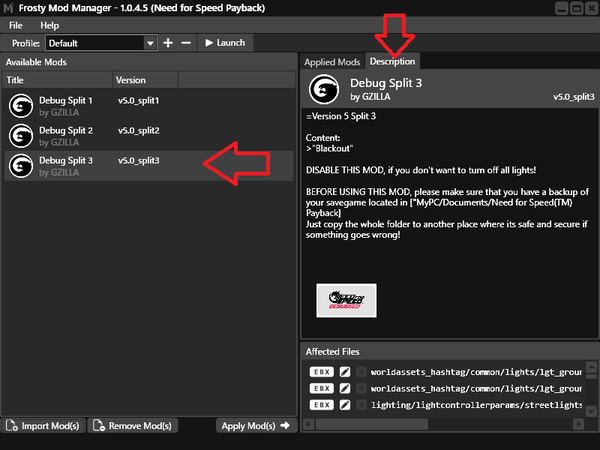
Task: Click the modified pencil icon on first file
Action: coord(345,372)
